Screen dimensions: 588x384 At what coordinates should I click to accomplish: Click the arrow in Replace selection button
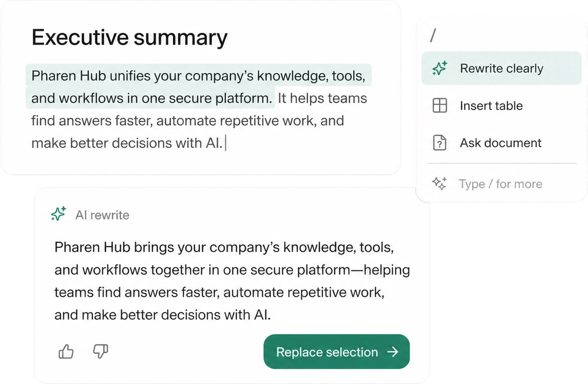coord(393,352)
